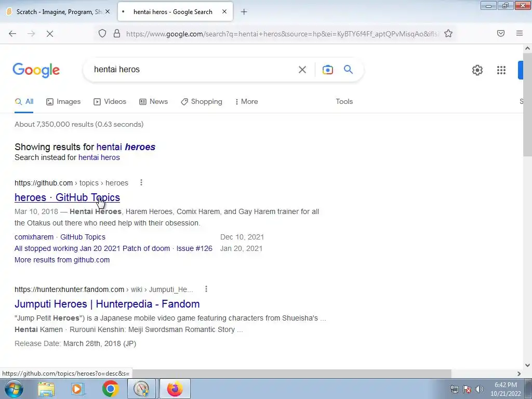Viewport: 532px width, 399px height.
Task: Switch to Videos results
Action: click(110, 101)
